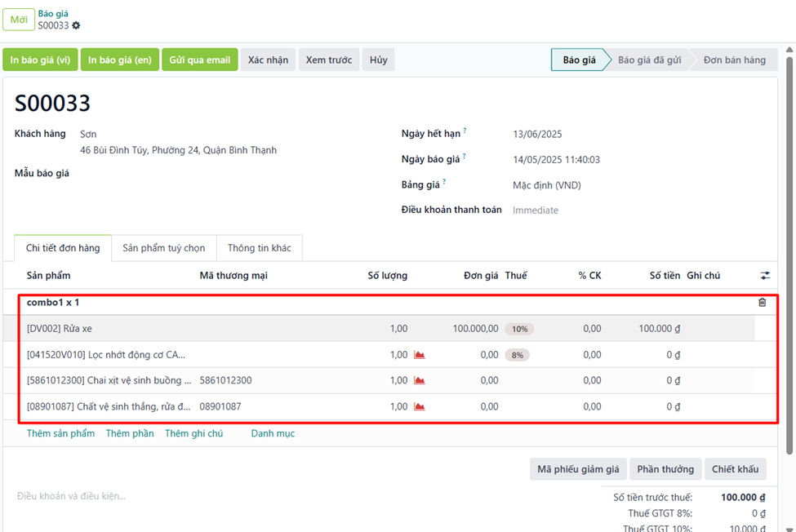
Task: Click the Mới button
Action: coord(19,20)
